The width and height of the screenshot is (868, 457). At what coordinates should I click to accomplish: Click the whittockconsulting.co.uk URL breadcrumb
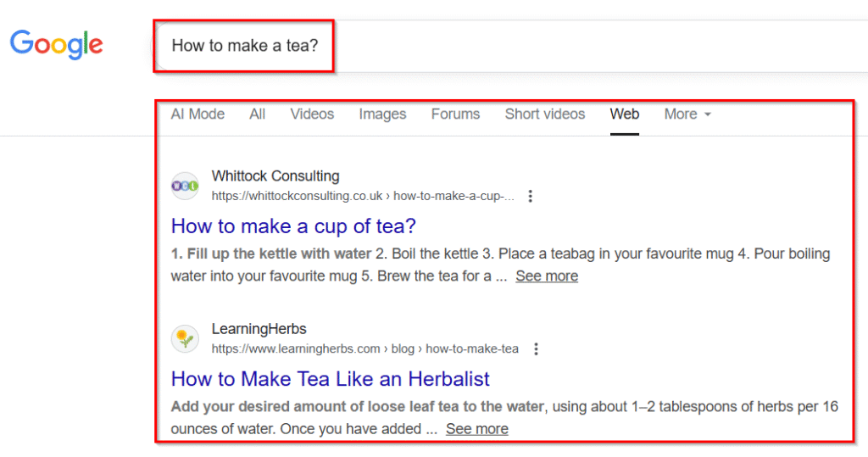coord(363,196)
